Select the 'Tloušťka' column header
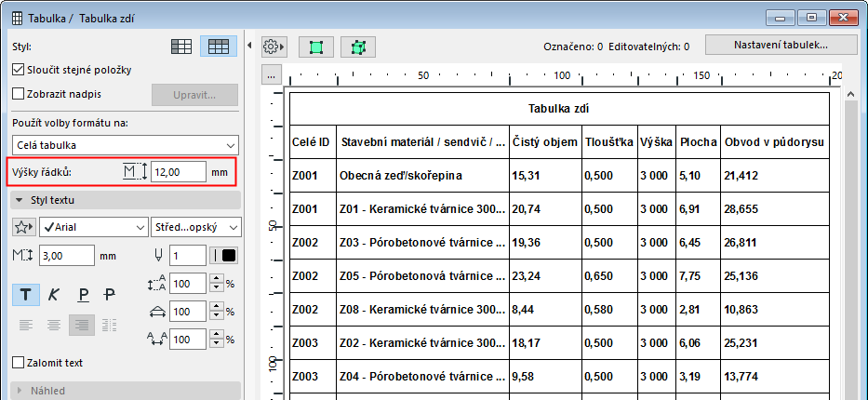Screen dimensions: 868x400 [609, 142]
